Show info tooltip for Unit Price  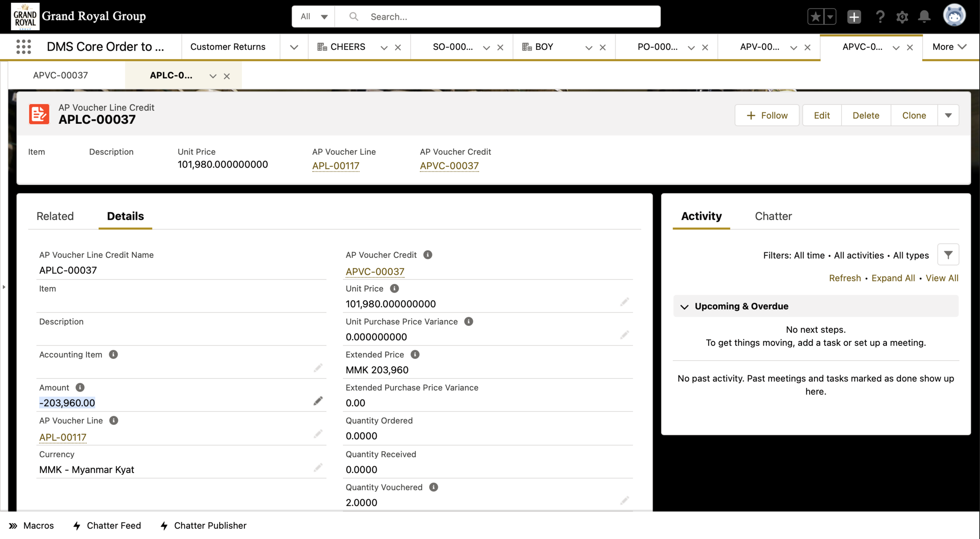[x=394, y=288]
